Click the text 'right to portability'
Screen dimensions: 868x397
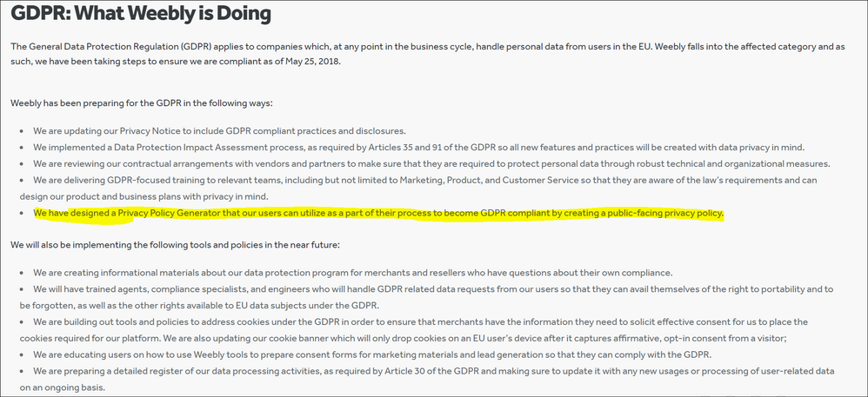click(771, 289)
